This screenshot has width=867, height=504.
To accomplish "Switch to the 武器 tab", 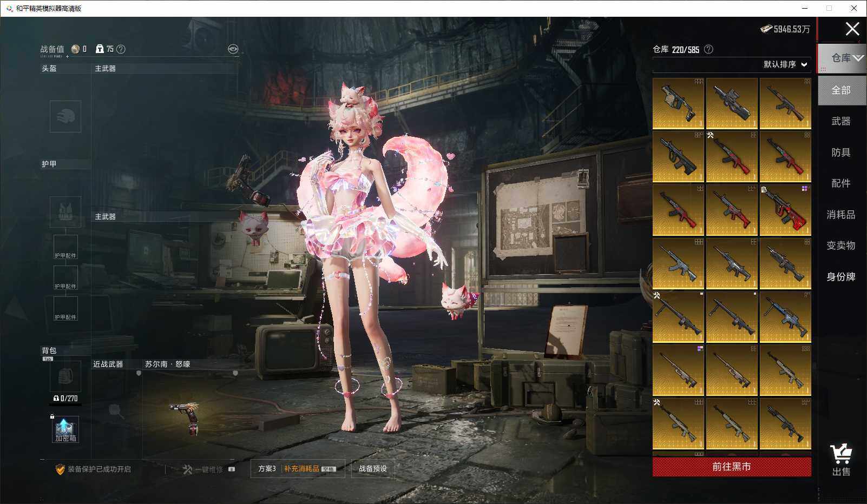I will (841, 121).
